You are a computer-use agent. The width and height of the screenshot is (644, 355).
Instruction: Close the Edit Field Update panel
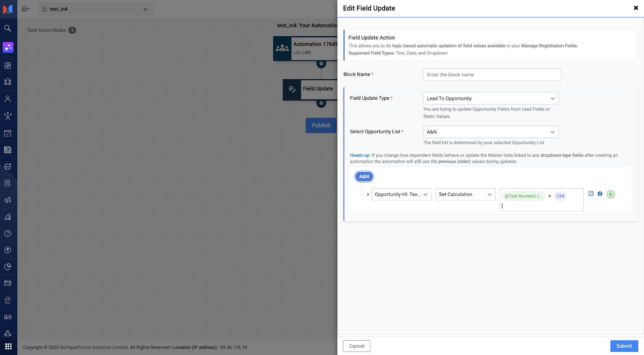pyautogui.click(x=636, y=8)
